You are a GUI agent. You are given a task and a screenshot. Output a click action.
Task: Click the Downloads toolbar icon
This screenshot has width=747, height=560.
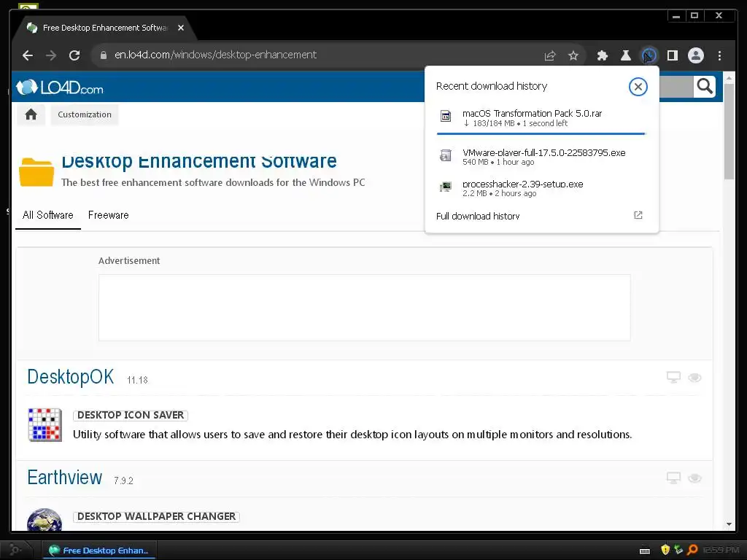pyautogui.click(x=649, y=55)
